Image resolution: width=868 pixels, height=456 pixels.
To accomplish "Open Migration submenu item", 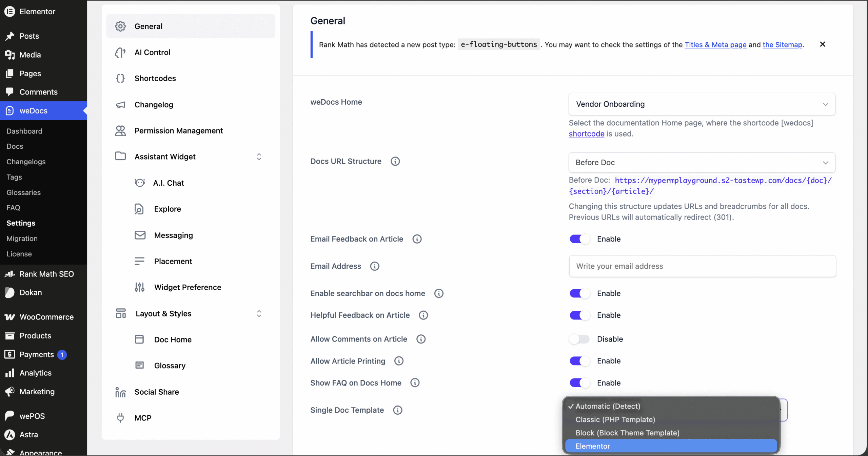I will click(22, 239).
